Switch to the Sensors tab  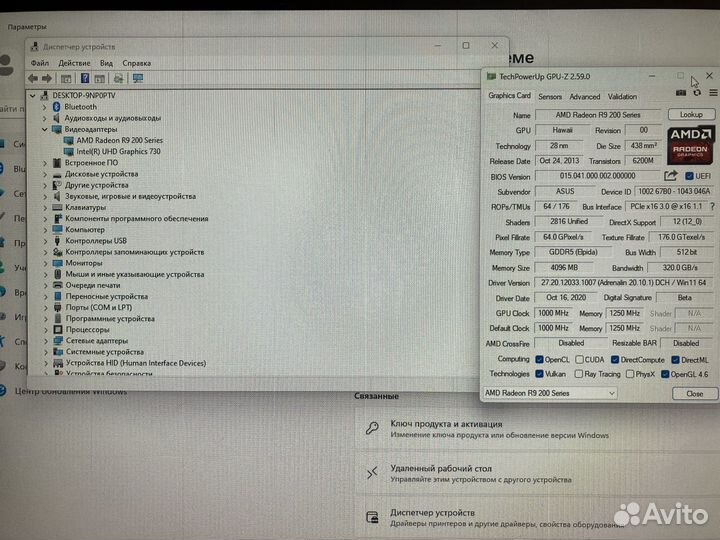[x=550, y=97]
